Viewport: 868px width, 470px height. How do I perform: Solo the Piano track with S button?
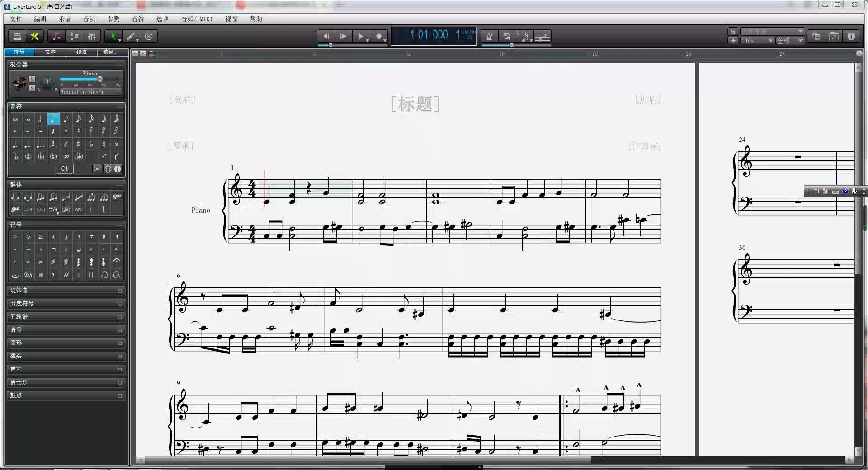point(32,88)
